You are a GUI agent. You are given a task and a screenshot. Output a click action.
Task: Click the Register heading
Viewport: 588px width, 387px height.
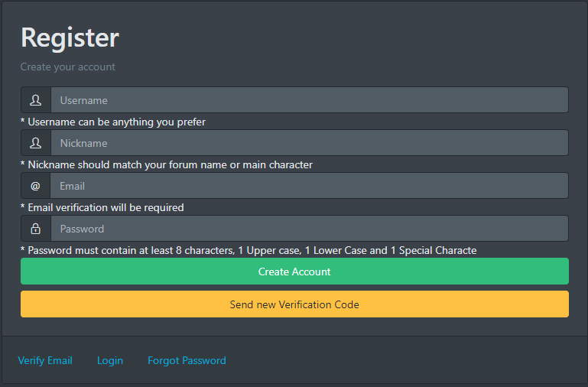tap(70, 38)
